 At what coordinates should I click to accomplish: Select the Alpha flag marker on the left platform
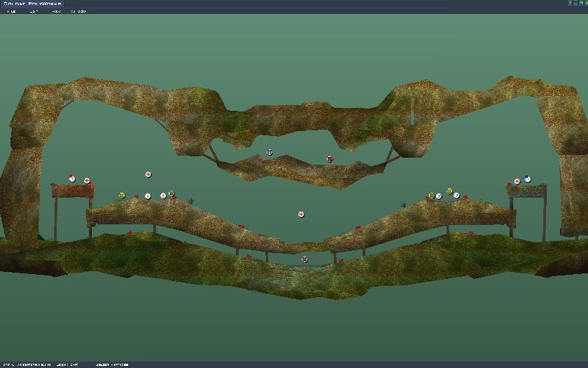pyautogui.click(x=71, y=179)
